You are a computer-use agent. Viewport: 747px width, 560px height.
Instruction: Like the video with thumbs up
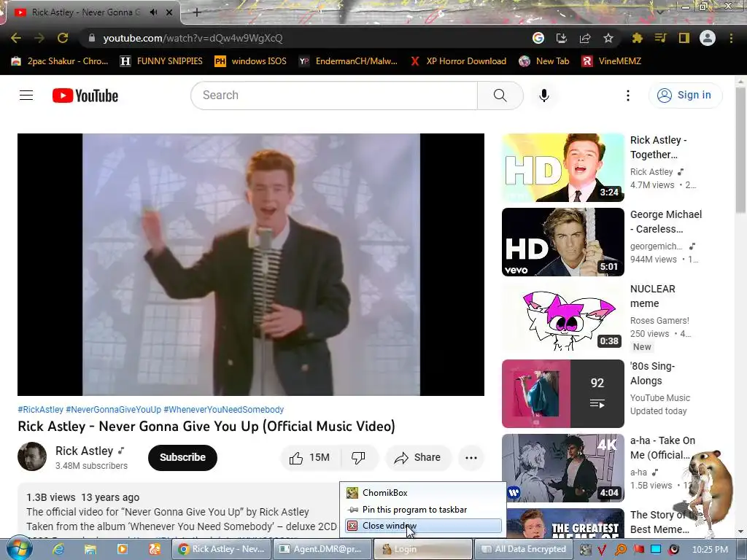311,458
